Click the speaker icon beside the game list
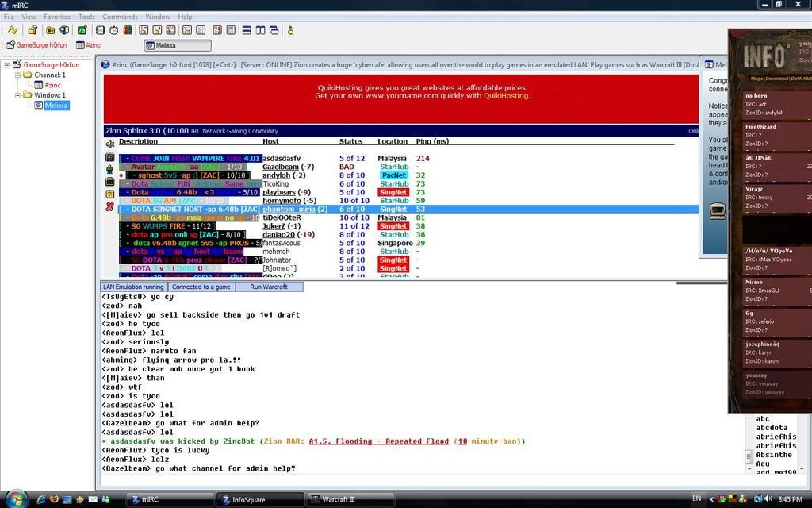The height and width of the screenshot is (508, 812). 109,144
